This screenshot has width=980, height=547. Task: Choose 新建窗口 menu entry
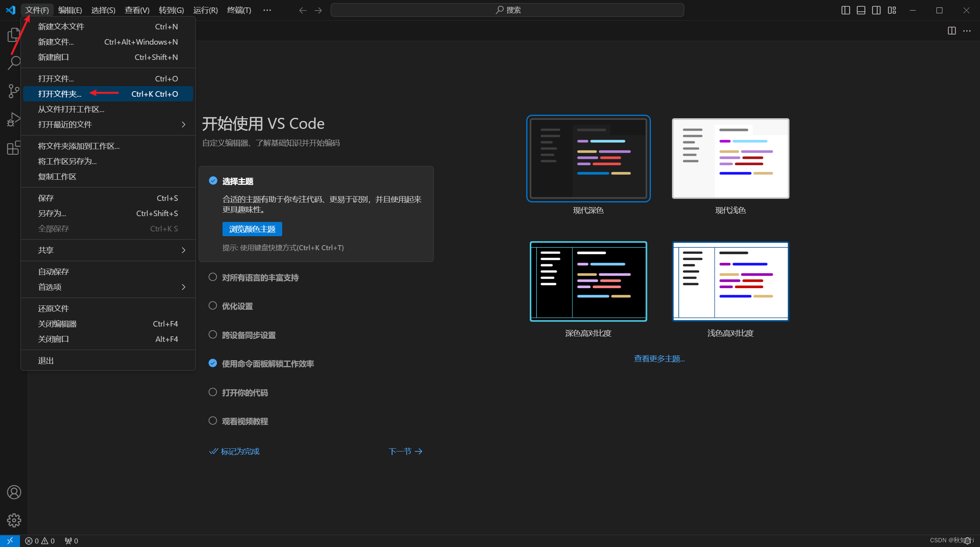108,57
